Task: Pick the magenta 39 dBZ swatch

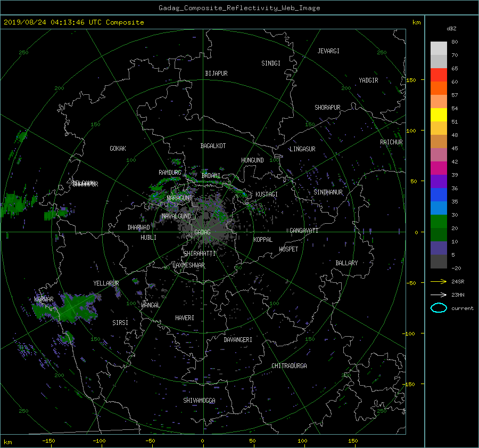Action: (439, 168)
